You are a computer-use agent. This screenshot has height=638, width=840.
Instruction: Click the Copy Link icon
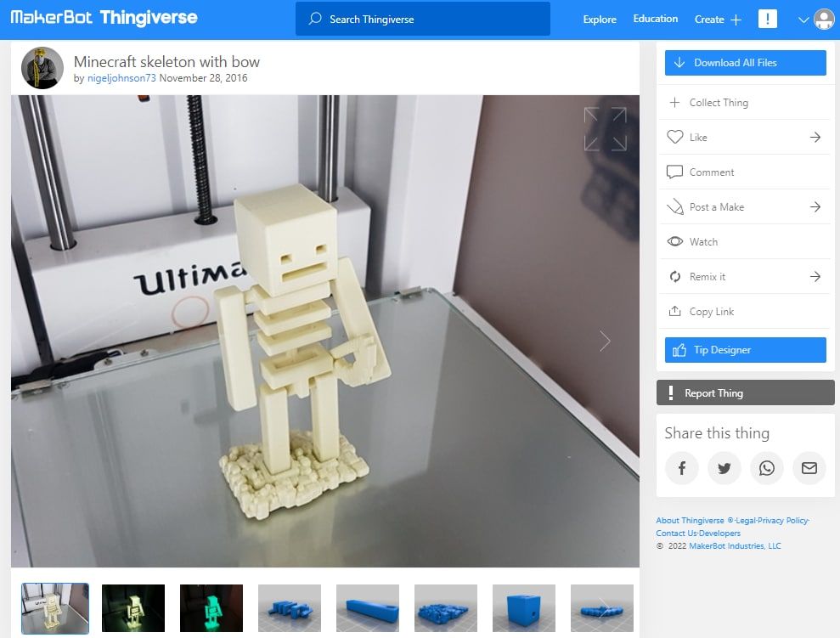pyautogui.click(x=674, y=311)
